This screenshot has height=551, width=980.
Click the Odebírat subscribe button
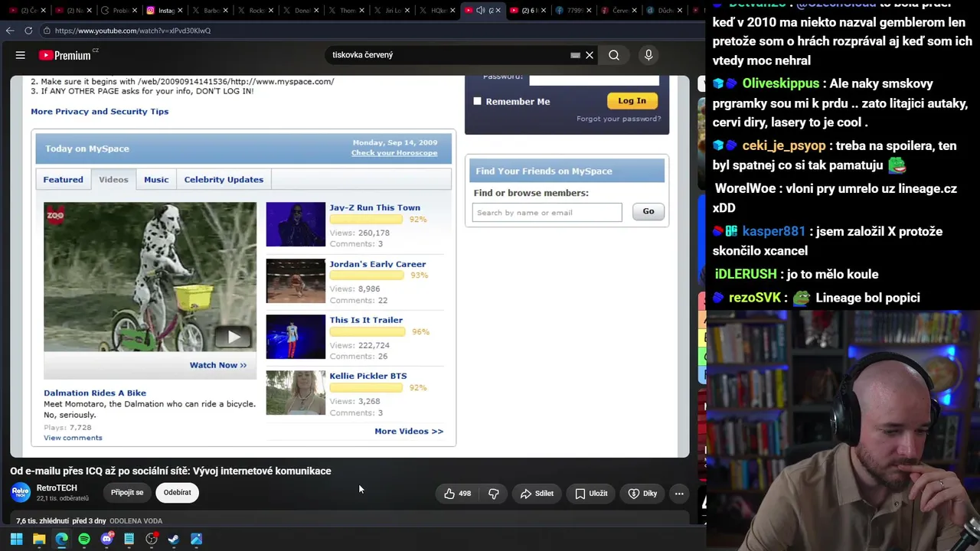pos(177,493)
